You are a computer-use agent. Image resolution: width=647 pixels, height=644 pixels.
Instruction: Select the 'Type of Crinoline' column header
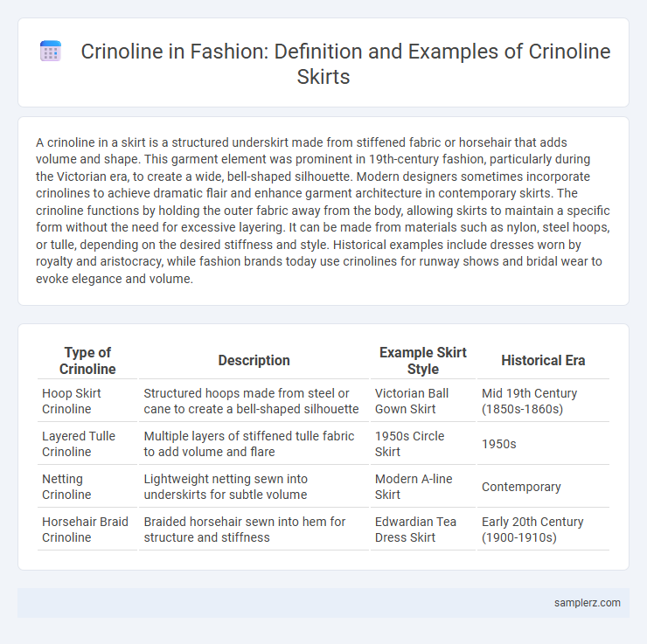coord(87,361)
